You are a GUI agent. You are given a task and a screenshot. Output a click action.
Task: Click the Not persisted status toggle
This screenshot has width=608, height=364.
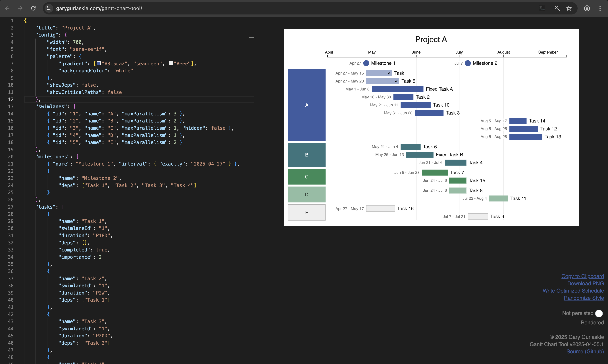click(599, 313)
